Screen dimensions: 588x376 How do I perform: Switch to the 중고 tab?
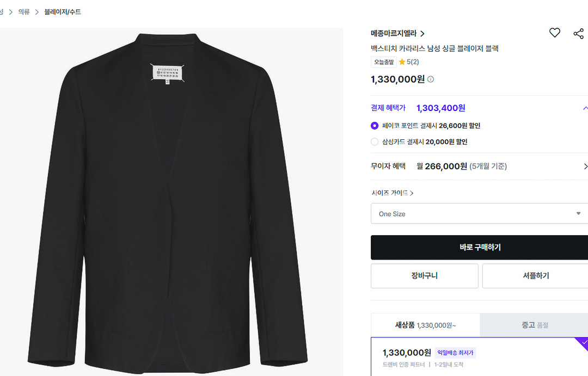pyautogui.click(x=534, y=325)
